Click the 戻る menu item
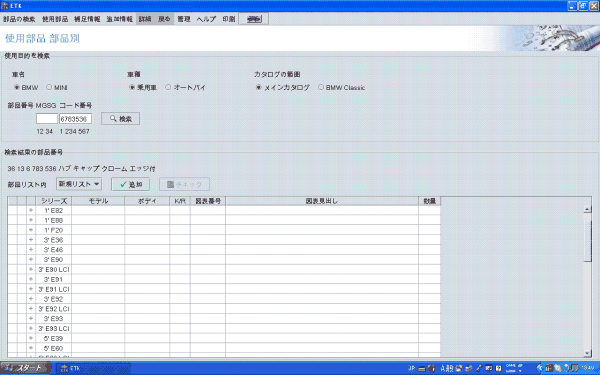Image resolution: width=600 pixels, height=375 pixels. 164,19
